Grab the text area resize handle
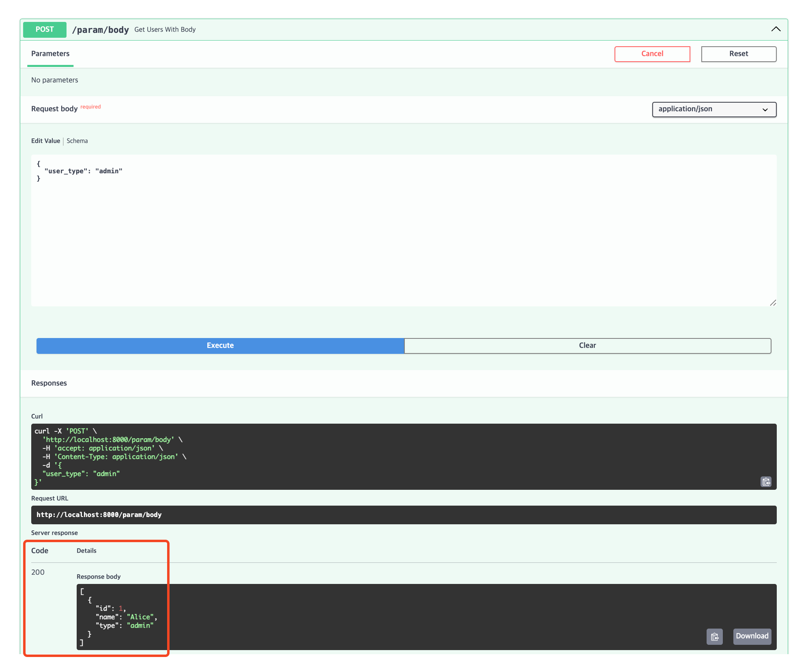Image resolution: width=808 pixels, height=672 pixels. click(x=773, y=303)
